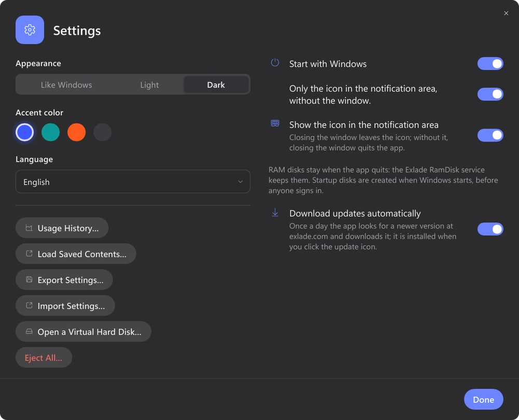
Task: Click the notification area tray icon
Action: click(x=275, y=123)
